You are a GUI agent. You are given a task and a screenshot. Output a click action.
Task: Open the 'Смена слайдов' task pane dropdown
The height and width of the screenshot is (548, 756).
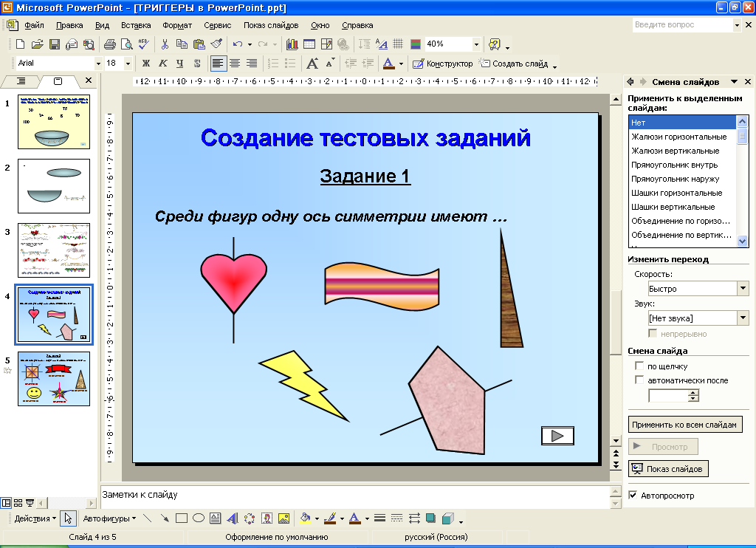click(x=734, y=81)
